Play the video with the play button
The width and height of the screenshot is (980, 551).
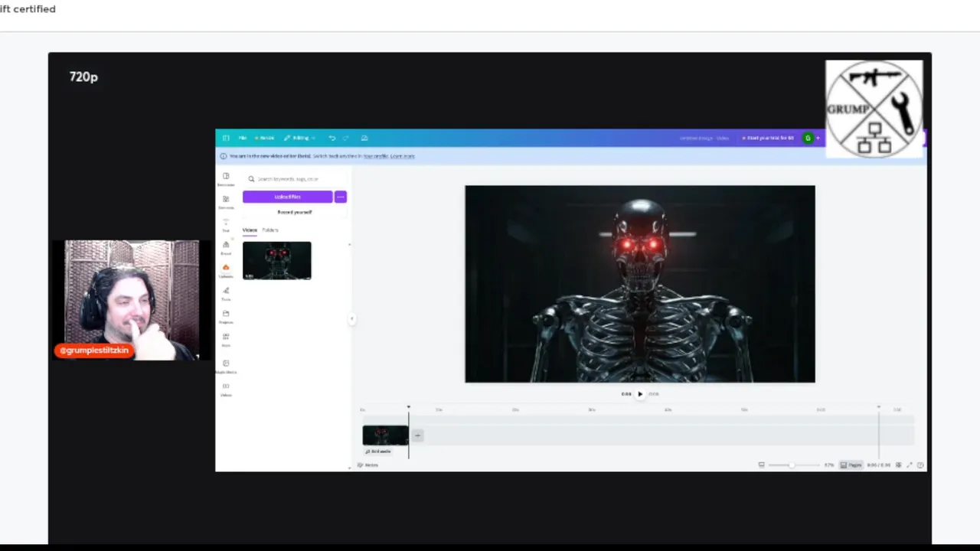tap(640, 394)
